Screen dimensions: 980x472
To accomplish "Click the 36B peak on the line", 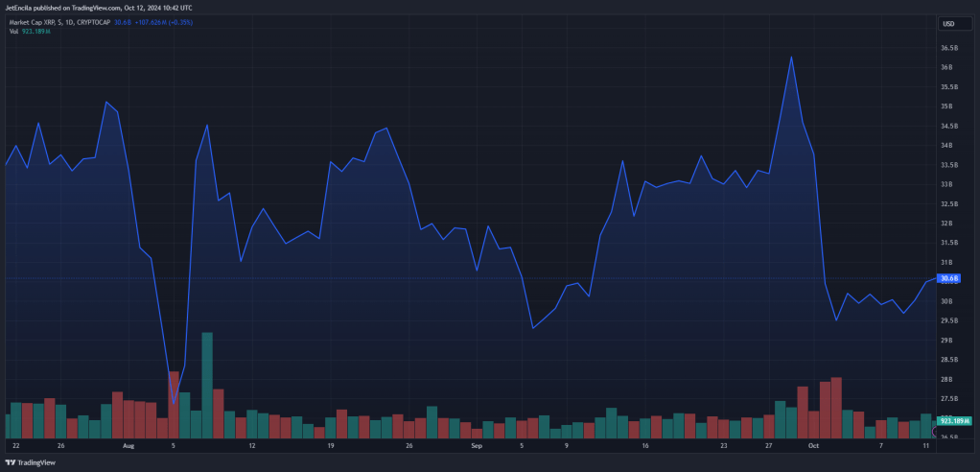I will (x=791, y=57).
